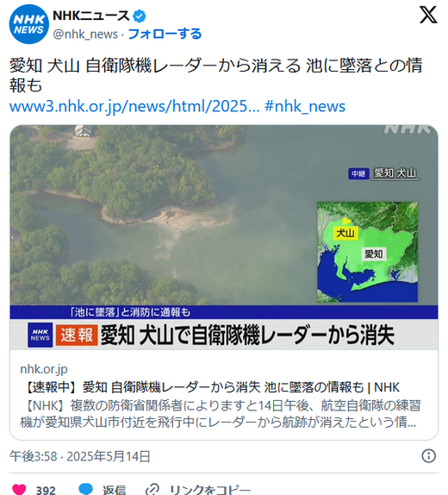Click the reply speech bubble icon

pos(85,489)
